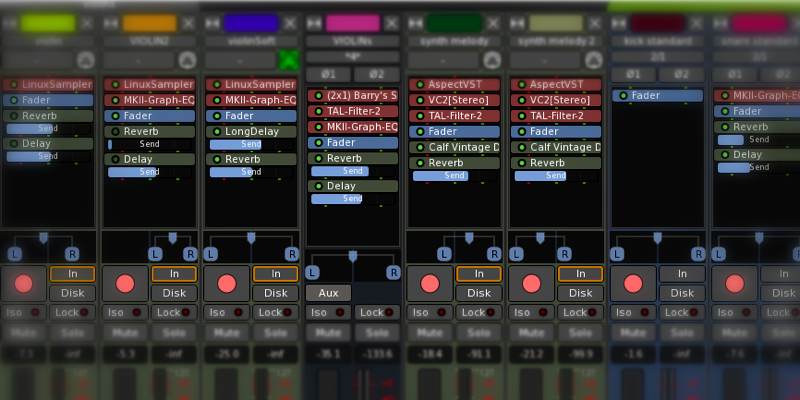Viewport: 800px width, 400px height.
Task: Click the R pan marker on kick standard strip
Action: (x=698, y=254)
